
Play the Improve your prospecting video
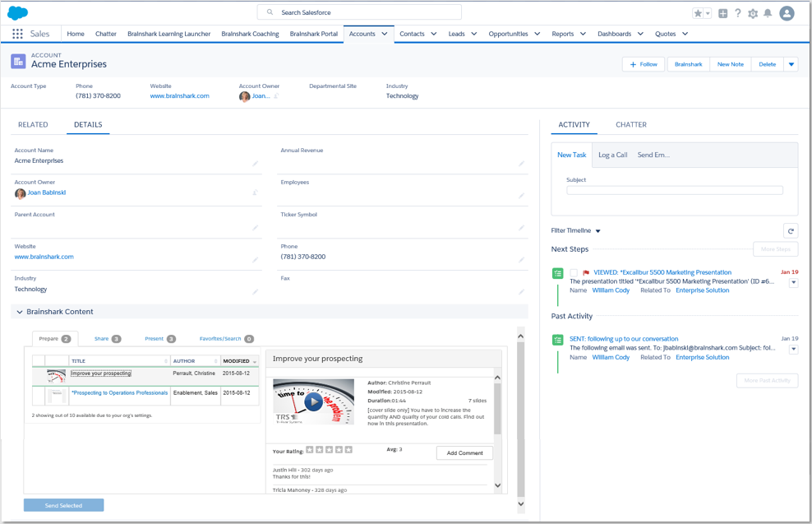point(313,401)
